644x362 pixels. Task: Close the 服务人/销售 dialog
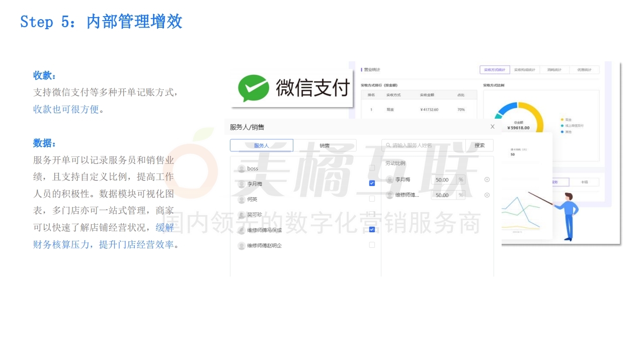point(493,127)
